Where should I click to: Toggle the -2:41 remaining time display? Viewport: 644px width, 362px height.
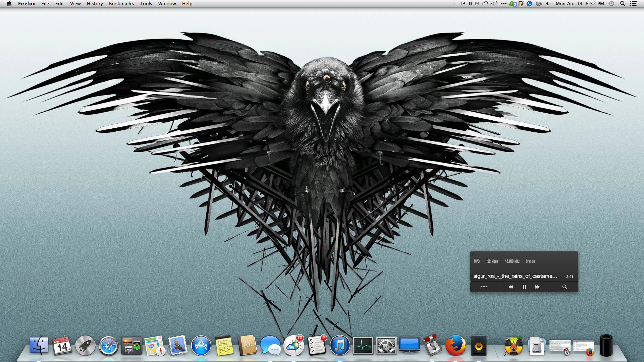[x=569, y=277]
